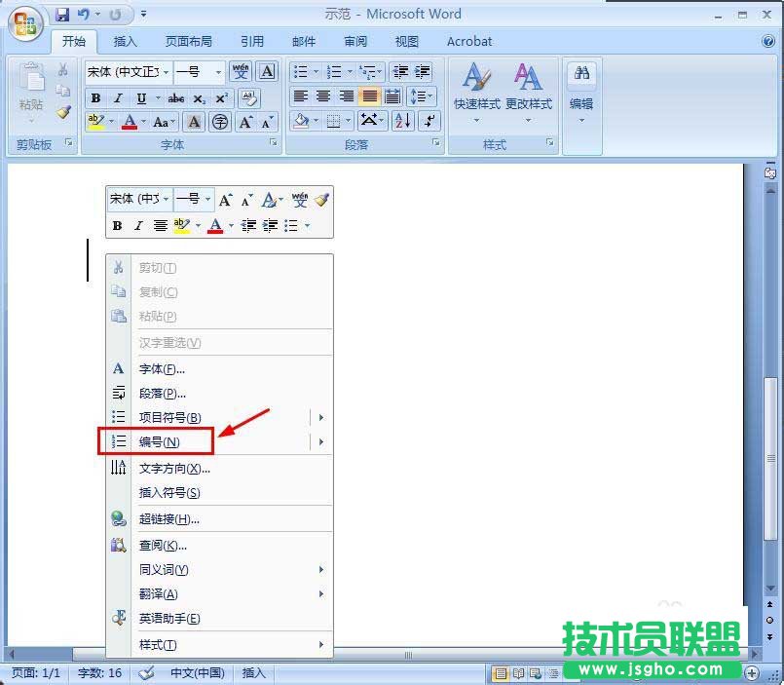Click the red font color button in ribbon
Image resolution: width=784 pixels, height=685 pixels.
130,122
